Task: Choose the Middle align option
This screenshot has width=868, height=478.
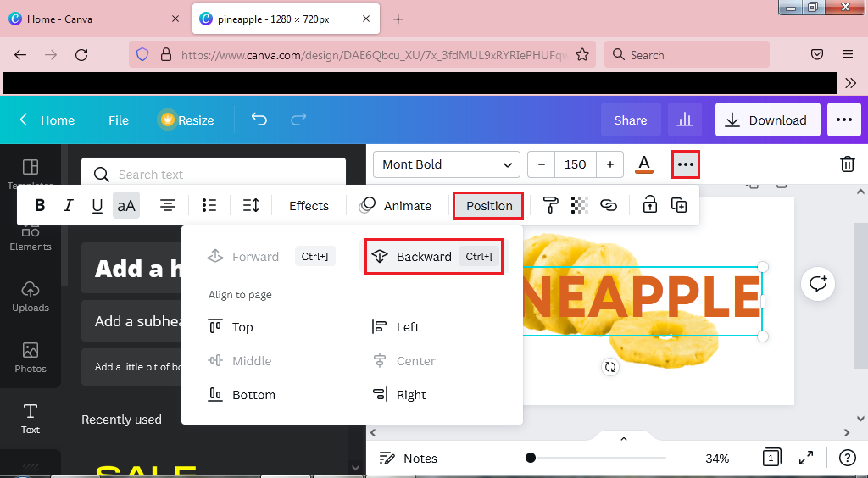Action: tap(240, 361)
